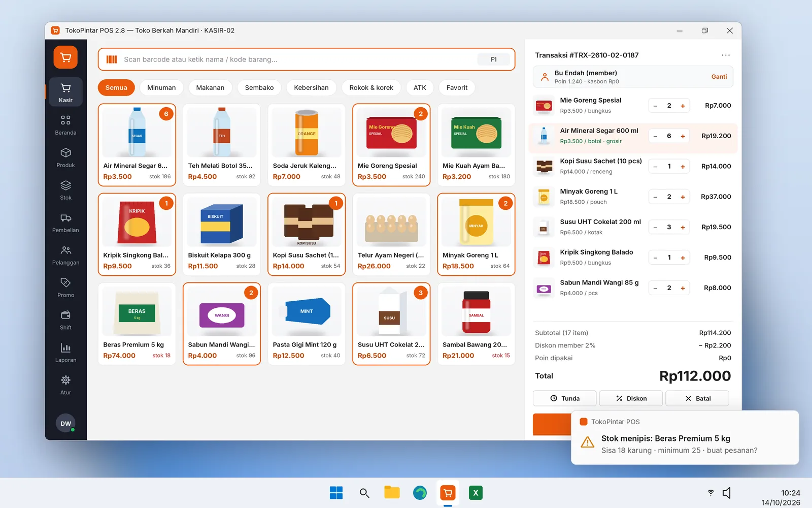Add Teh Melati Botol product card
The height and width of the screenshot is (508, 812).
(x=222, y=145)
